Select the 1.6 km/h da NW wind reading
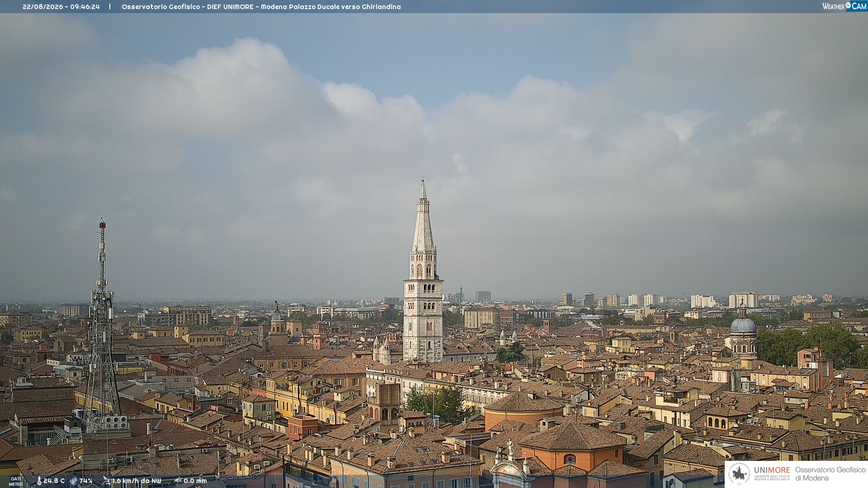The height and width of the screenshot is (488, 868). pyautogui.click(x=137, y=481)
